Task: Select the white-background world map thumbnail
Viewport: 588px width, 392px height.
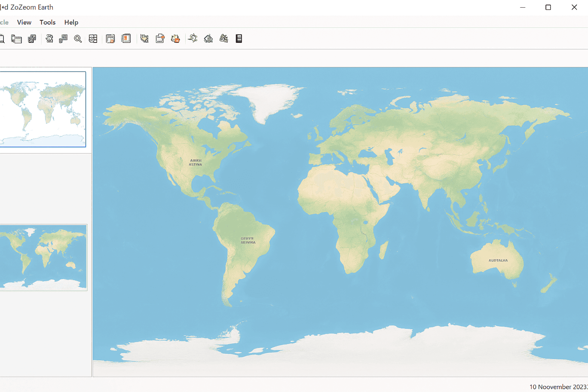Action: pos(42,109)
